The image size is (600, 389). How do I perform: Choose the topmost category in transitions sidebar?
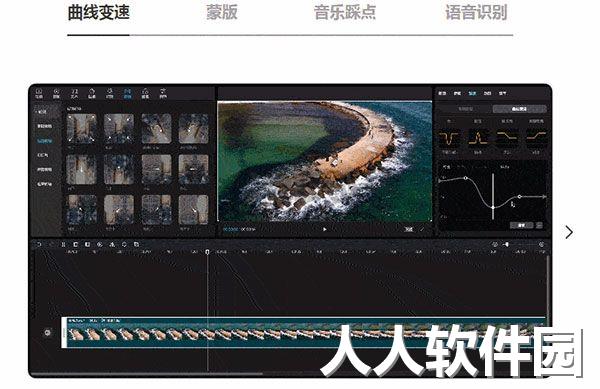(42, 112)
